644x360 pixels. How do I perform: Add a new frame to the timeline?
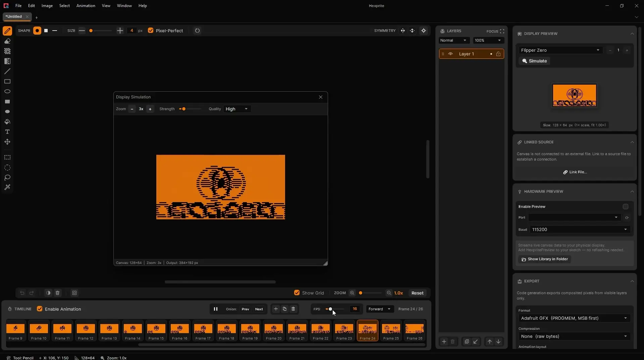(276, 309)
